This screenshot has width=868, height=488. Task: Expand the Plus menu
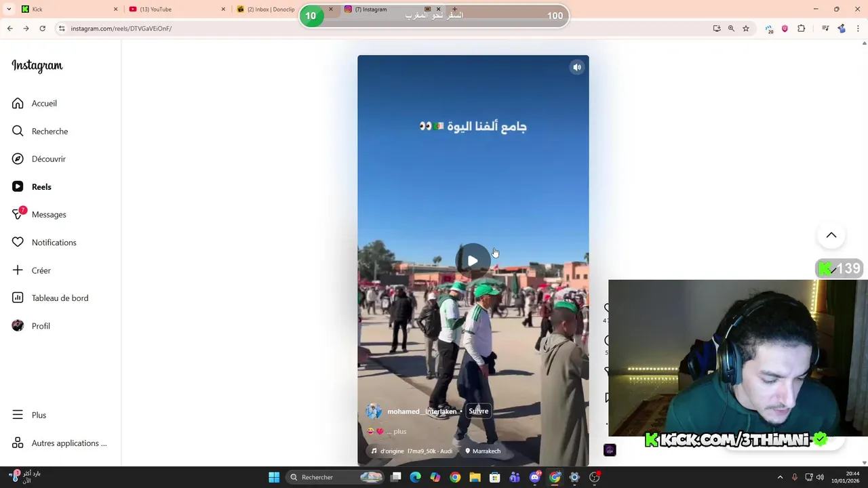click(x=29, y=415)
